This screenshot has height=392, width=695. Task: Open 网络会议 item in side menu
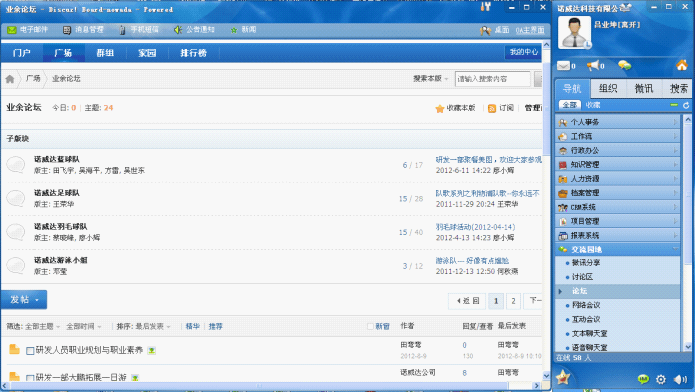pyautogui.click(x=586, y=306)
